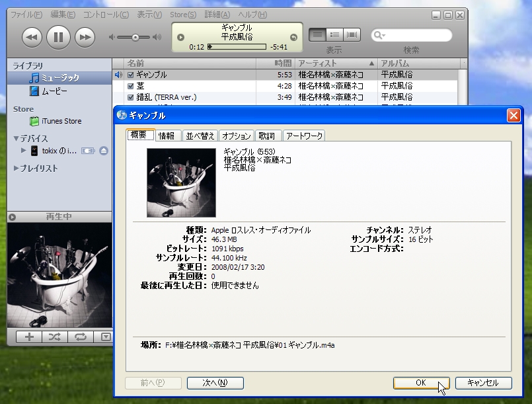
Task: Sort by 名前 column header
Action: coord(190,63)
